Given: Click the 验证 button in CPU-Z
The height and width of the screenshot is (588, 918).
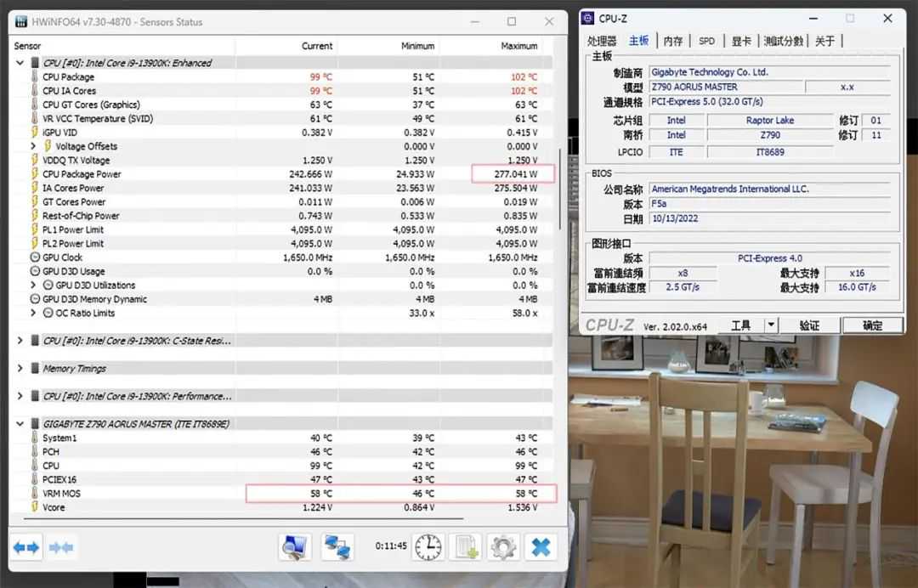Looking at the screenshot, I should click(x=809, y=325).
